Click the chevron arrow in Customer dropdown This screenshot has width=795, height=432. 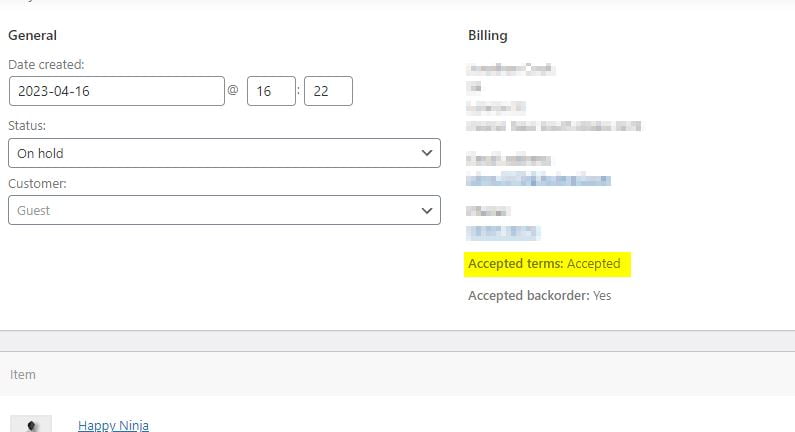pyautogui.click(x=427, y=210)
